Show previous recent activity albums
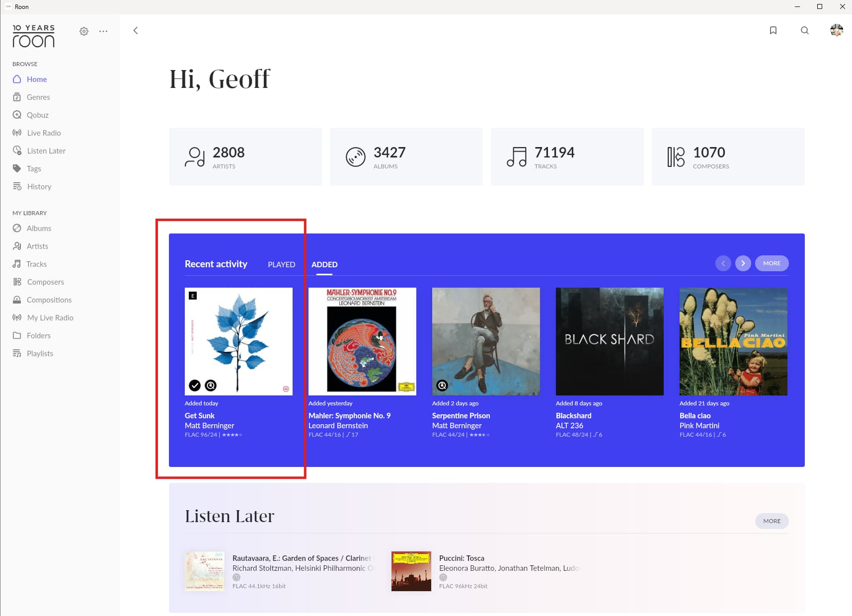852x616 pixels. click(x=723, y=263)
